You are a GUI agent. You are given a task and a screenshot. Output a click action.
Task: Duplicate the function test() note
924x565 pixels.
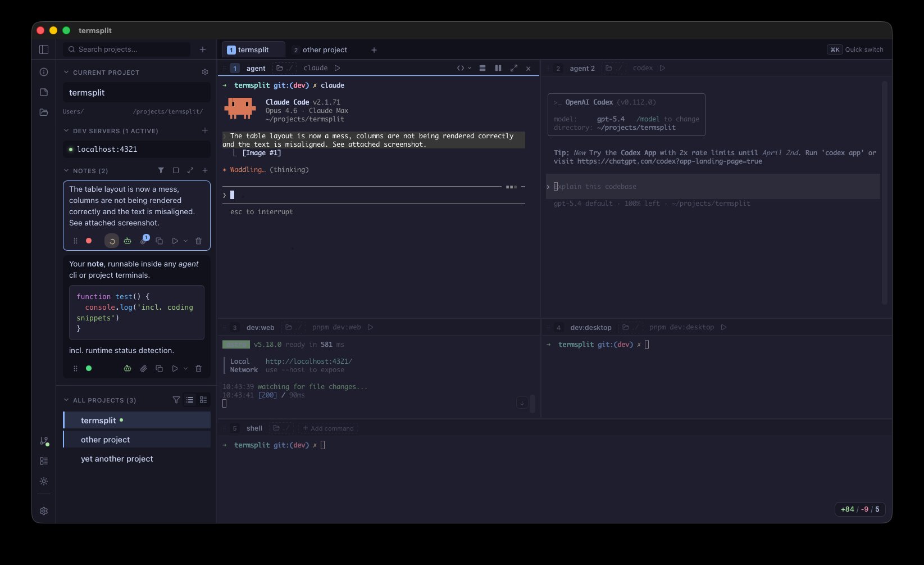click(x=159, y=368)
